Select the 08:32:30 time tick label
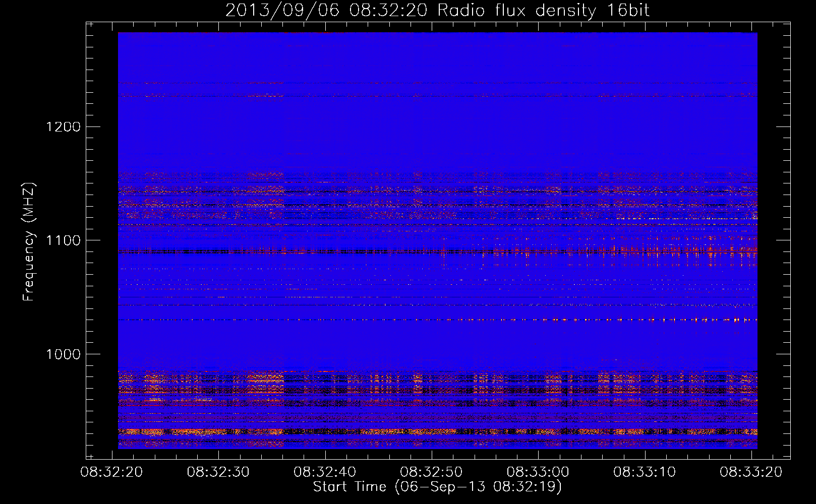The height and width of the screenshot is (504, 816). point(218,472)
